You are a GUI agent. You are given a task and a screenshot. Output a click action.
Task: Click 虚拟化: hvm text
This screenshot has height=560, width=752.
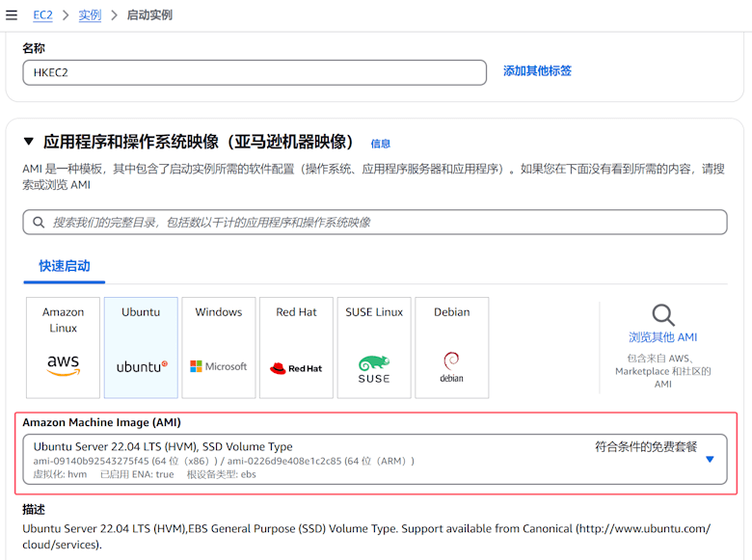[x=60, y=474]
